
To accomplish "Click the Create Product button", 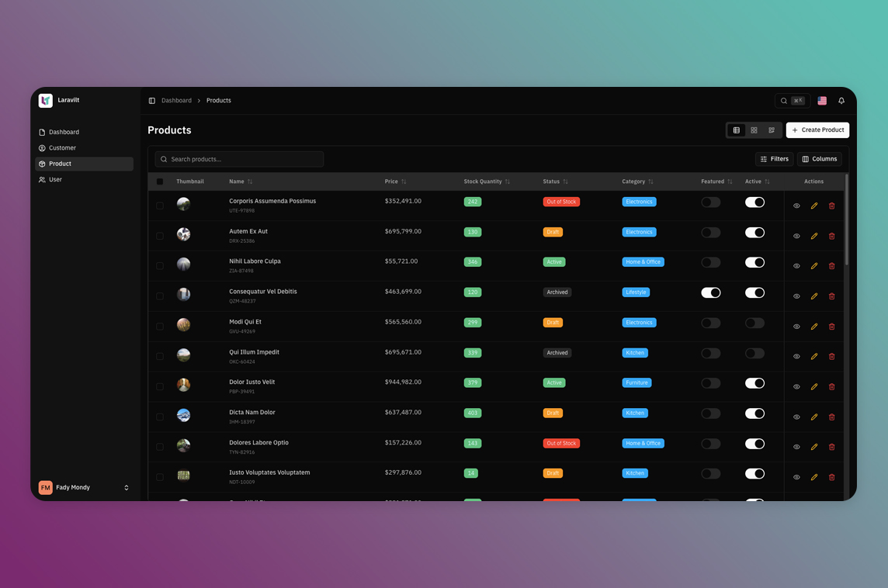I will coord(817,130).
